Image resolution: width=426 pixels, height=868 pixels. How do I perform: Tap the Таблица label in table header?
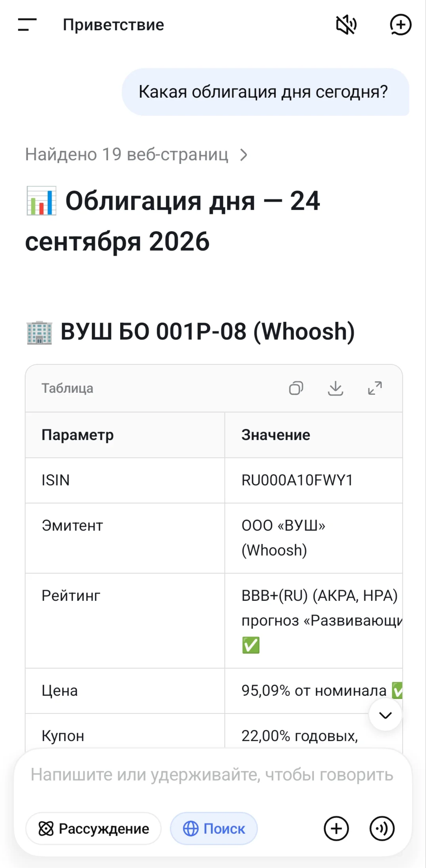pos(67,388)
